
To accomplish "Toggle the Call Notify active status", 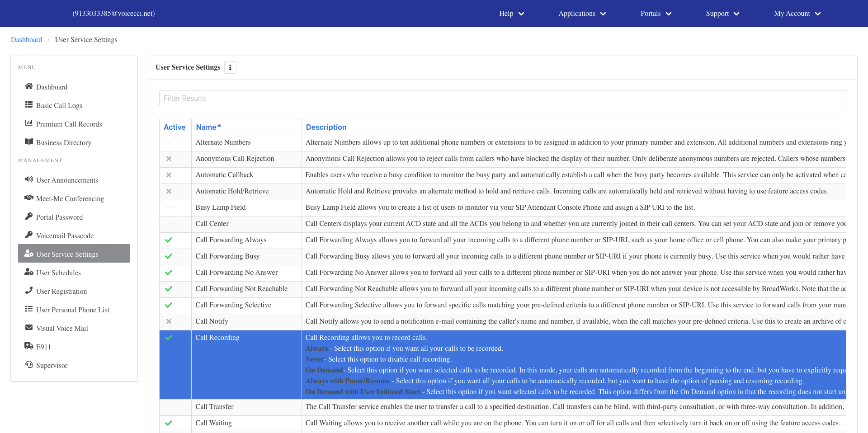I will [169, 321].
